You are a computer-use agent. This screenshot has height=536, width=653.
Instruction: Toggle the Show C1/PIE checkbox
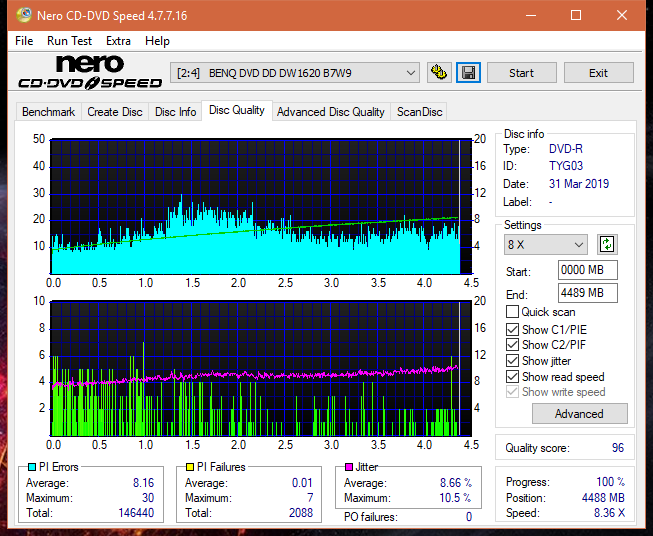coord(512,329)
